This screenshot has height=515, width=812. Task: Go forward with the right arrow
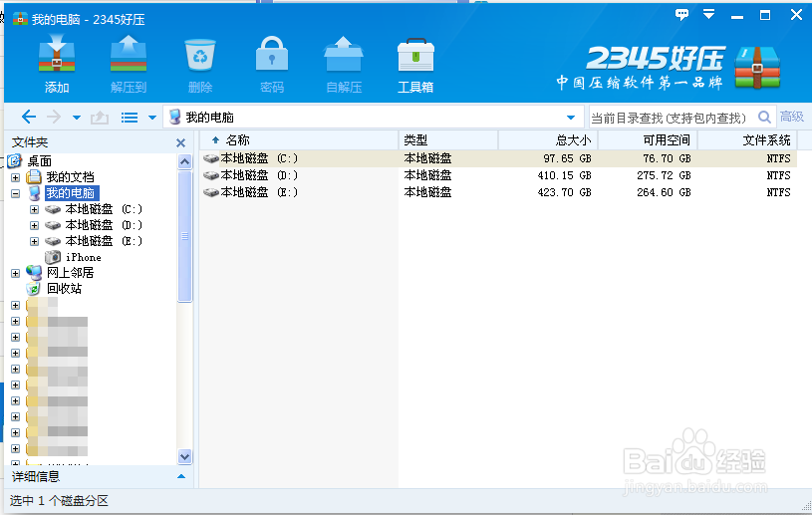(x=54, y=117)
